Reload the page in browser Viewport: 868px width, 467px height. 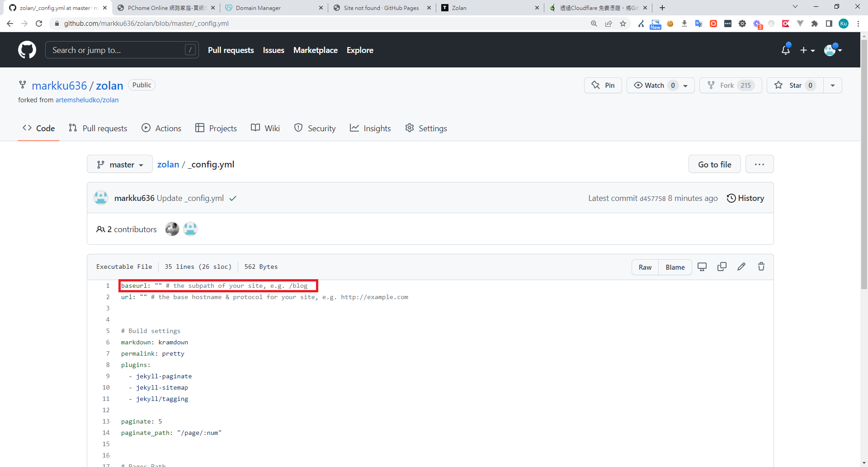(x=39, y=24)
